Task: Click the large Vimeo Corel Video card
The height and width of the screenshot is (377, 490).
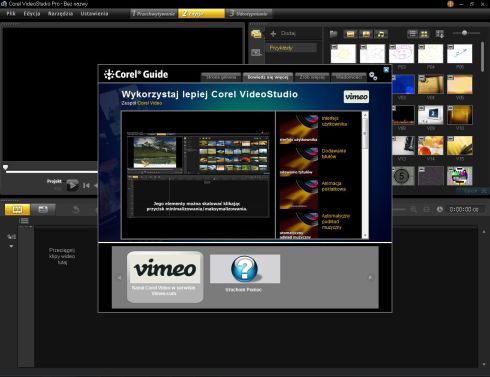Action: pyautogui.click(x=165, y=277)
